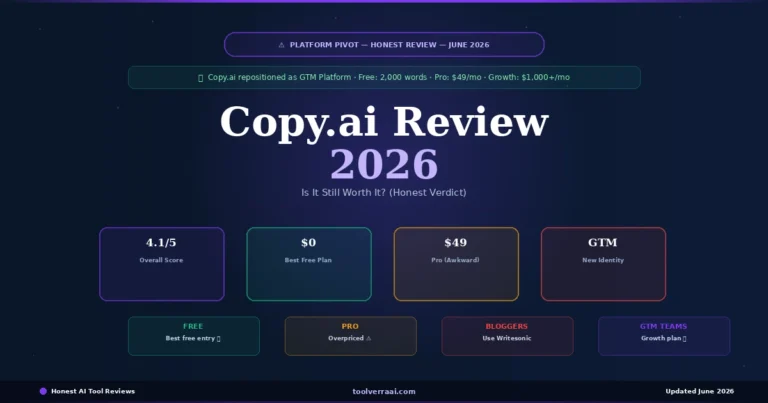This screenshot has height=403, width=768.
Task: Click the purple dot logo in footer
Action: click(43, 391)
